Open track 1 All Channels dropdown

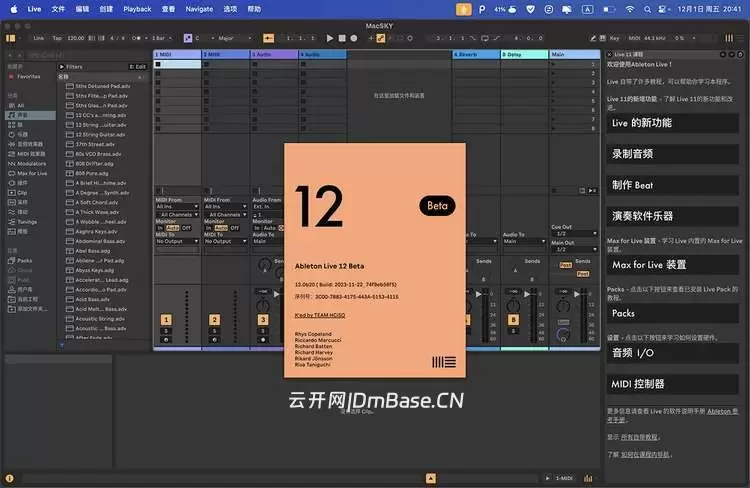(177, 215)
